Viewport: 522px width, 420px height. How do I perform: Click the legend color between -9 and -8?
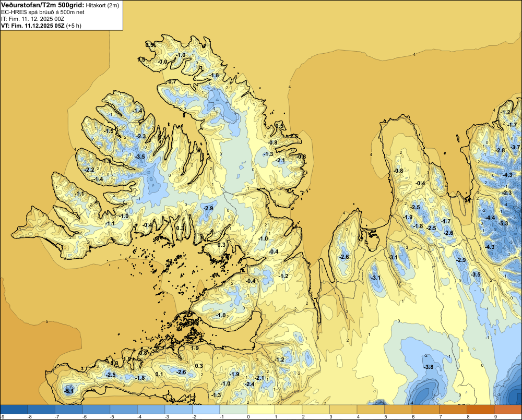[x=14, y=410]
